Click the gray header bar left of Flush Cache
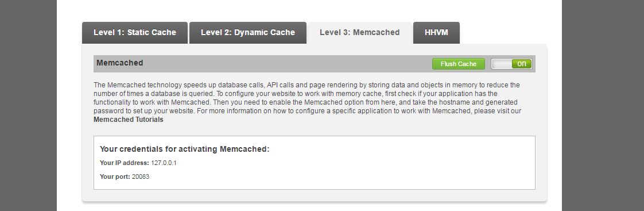The height and width of the screenshot is (211, 644). (x=288, y=64)
